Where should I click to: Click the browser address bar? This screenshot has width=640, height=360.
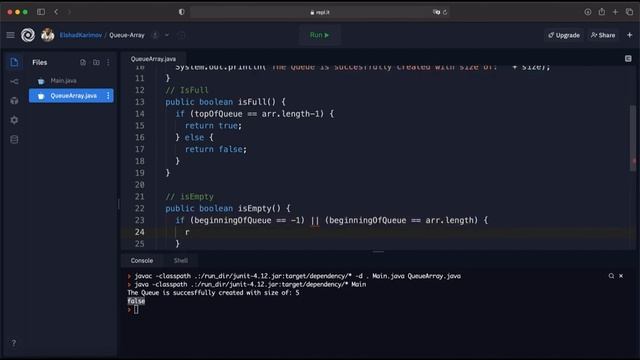tap(320, 12)
